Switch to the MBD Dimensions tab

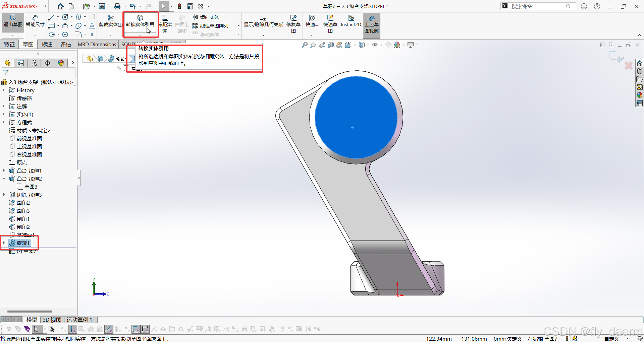coord(97,44)
